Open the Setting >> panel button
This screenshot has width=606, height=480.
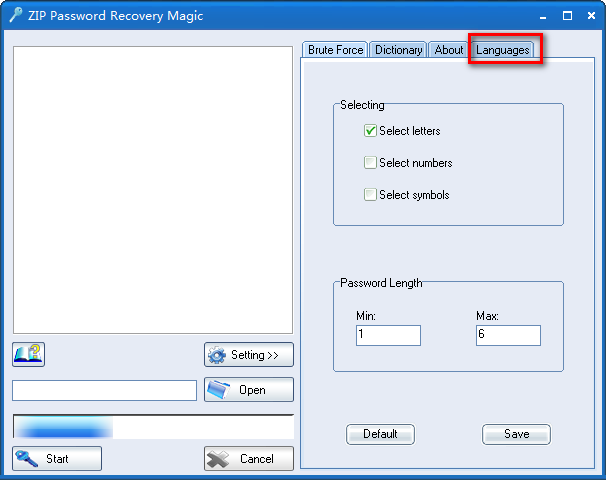click(x=249, y=354)
